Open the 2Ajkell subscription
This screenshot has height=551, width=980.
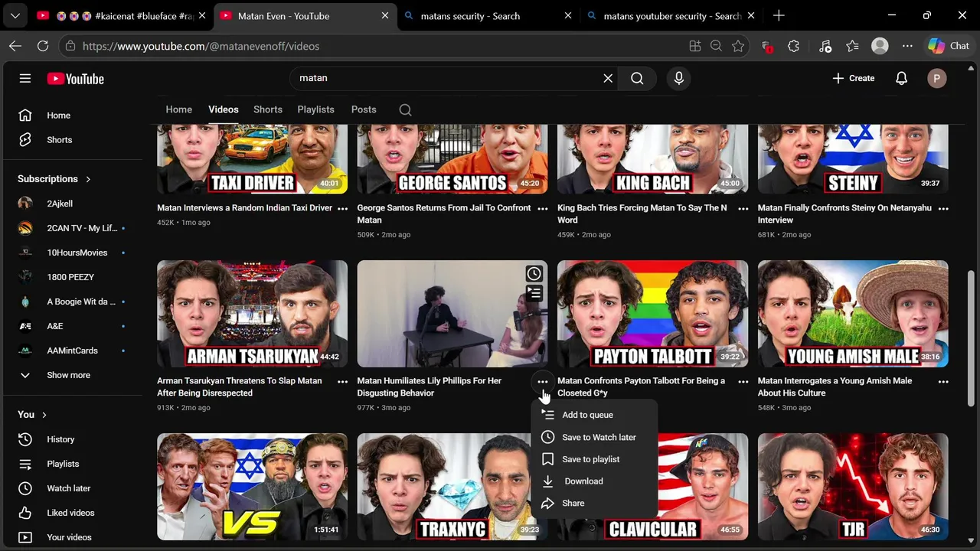tap(75, 204)
